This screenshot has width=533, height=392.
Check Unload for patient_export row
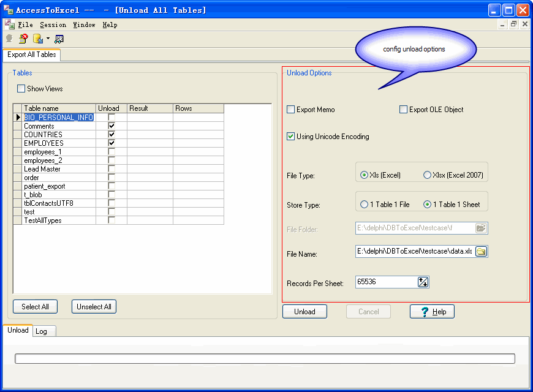click(x=112, y=186)
